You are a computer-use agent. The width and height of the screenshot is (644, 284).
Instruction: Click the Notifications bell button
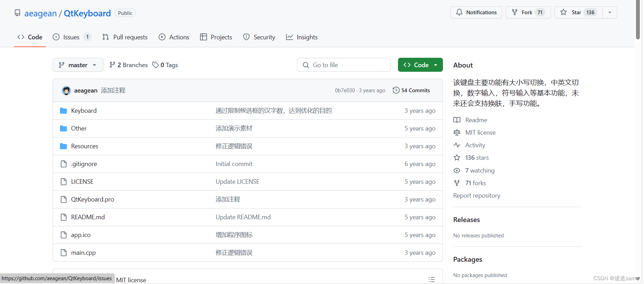476,13
